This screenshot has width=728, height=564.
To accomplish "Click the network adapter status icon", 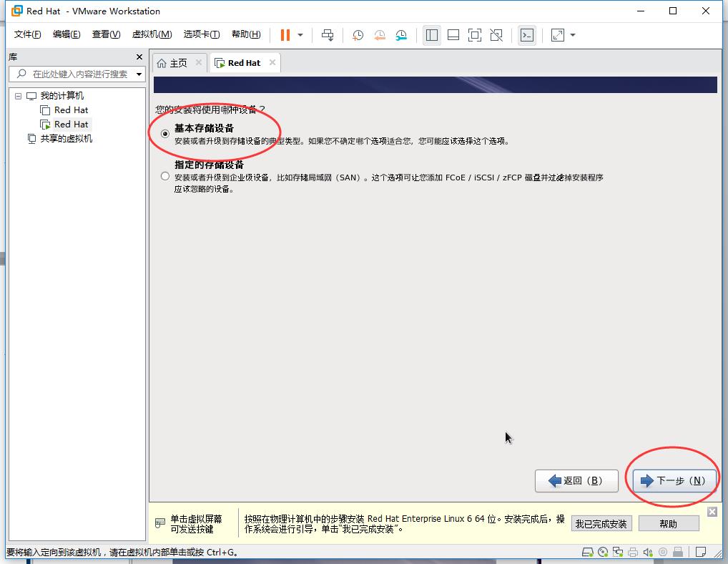I will click(617, 553).
